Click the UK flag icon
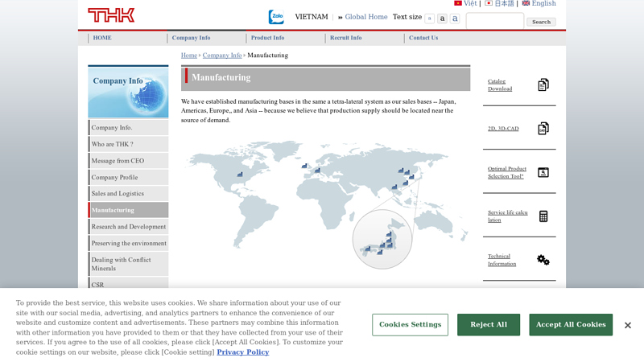 (x=526, y=3)
